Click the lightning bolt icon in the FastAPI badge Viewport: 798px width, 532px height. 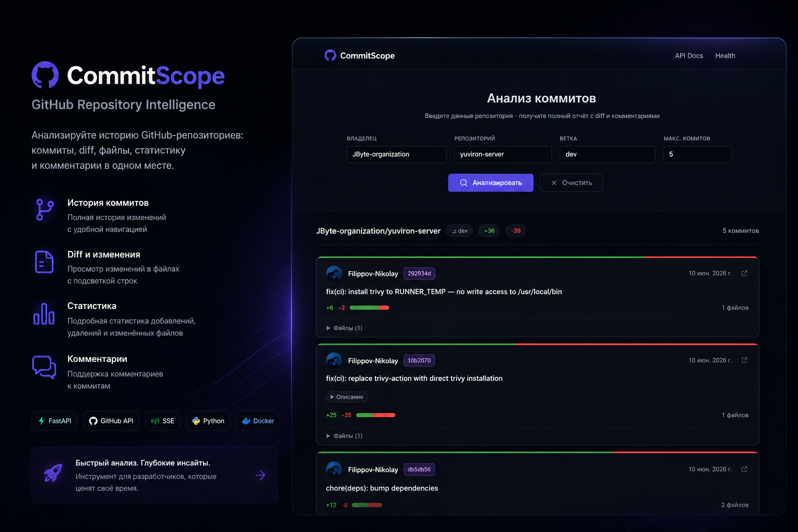tap(42, 421)
